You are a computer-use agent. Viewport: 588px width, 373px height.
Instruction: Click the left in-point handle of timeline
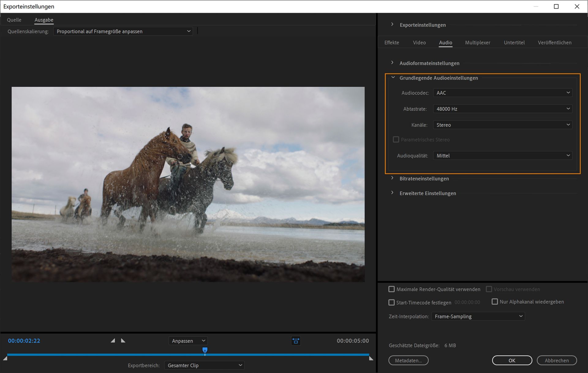(5, 358)
